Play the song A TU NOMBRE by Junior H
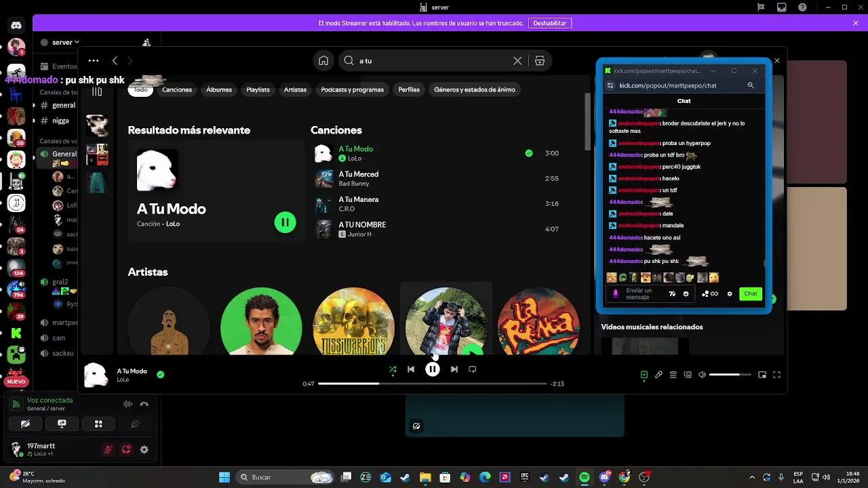 pyautogui.click(x=437, y=229)
